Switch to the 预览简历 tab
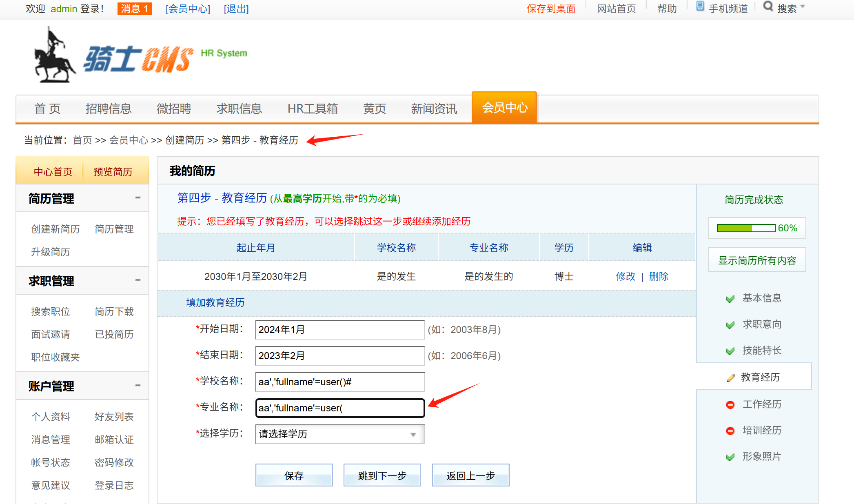The width and height of the screenshot is (854, 504). pos(113,172)
